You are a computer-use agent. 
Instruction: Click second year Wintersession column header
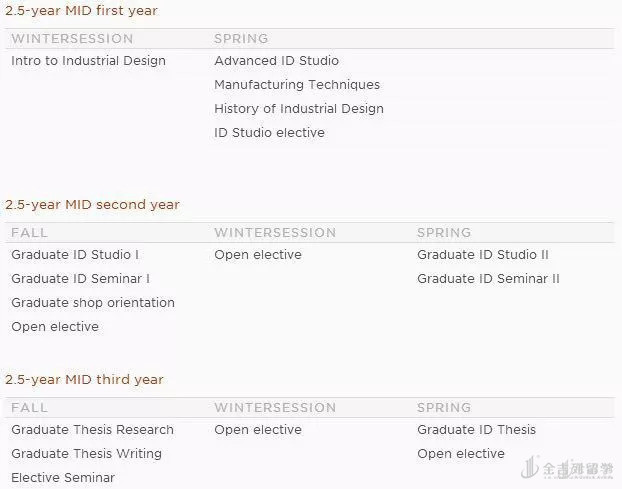[x=275, y=233]
